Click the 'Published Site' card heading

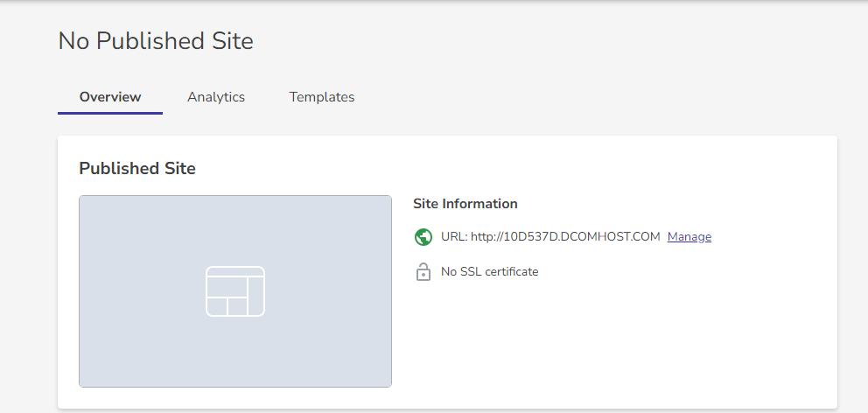[137, 168]
